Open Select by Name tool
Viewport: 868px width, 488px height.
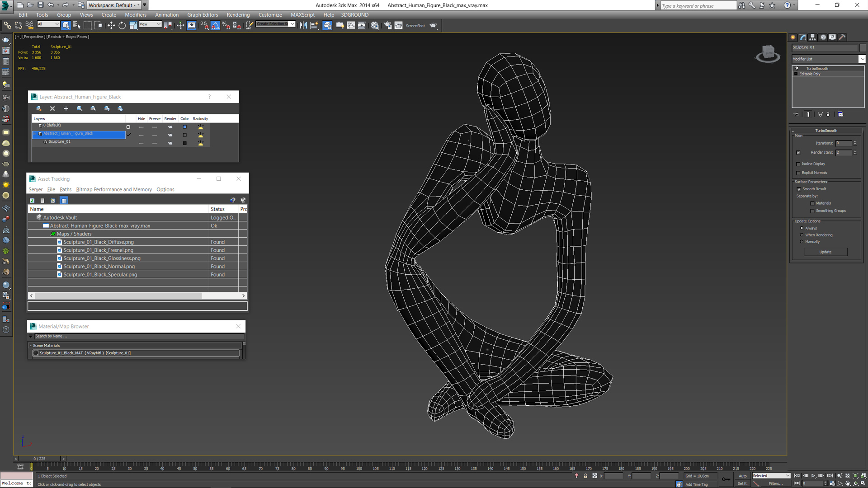(x=77, y=25)
